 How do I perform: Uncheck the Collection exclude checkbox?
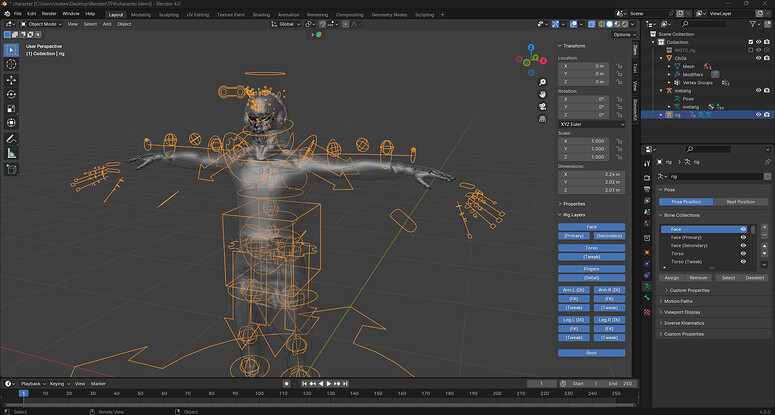[751, 42]
